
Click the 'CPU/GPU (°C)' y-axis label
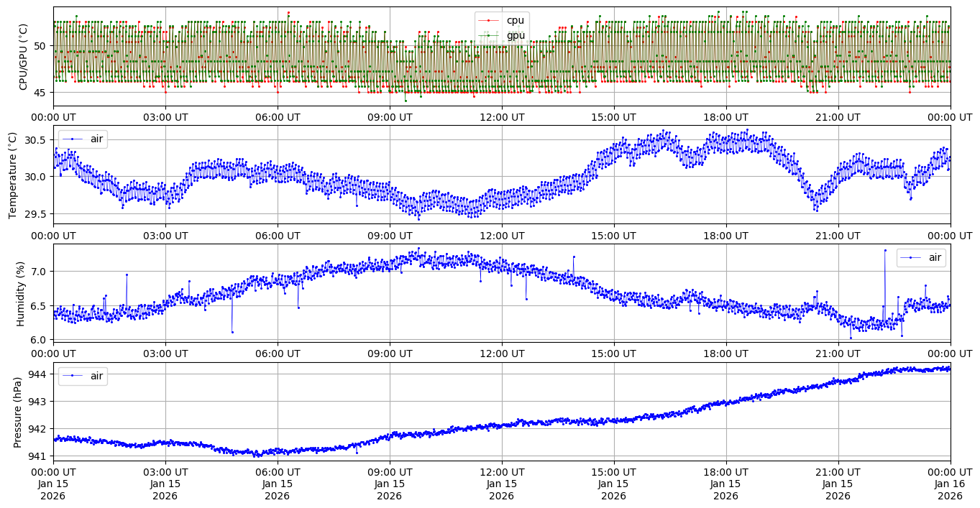pyautogui.click(x=23, y=57)
